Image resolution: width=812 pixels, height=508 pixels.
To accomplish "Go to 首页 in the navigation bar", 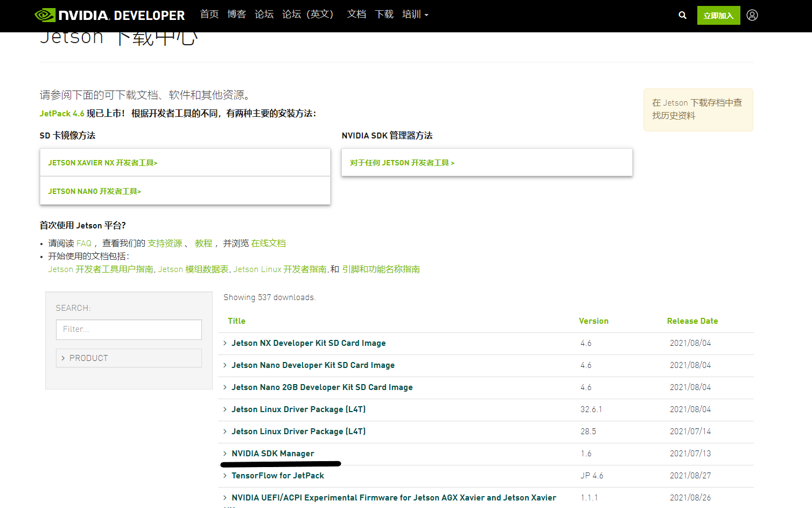I will tap(209, 15).
